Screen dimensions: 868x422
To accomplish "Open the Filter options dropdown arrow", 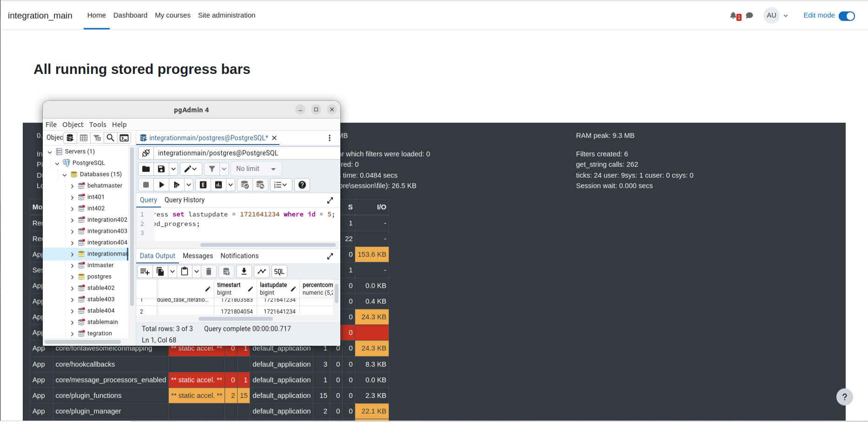I will pos(224,169).
